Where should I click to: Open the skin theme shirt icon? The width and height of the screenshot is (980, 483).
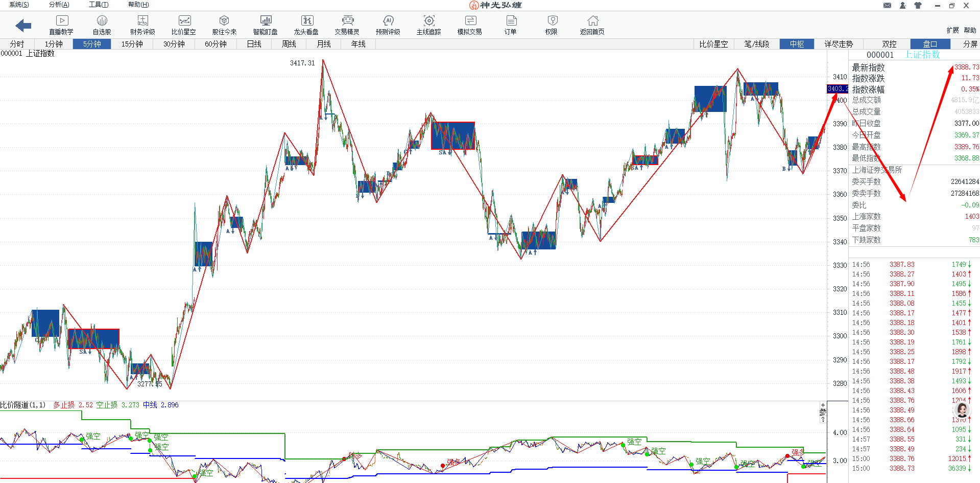[918, 6]
